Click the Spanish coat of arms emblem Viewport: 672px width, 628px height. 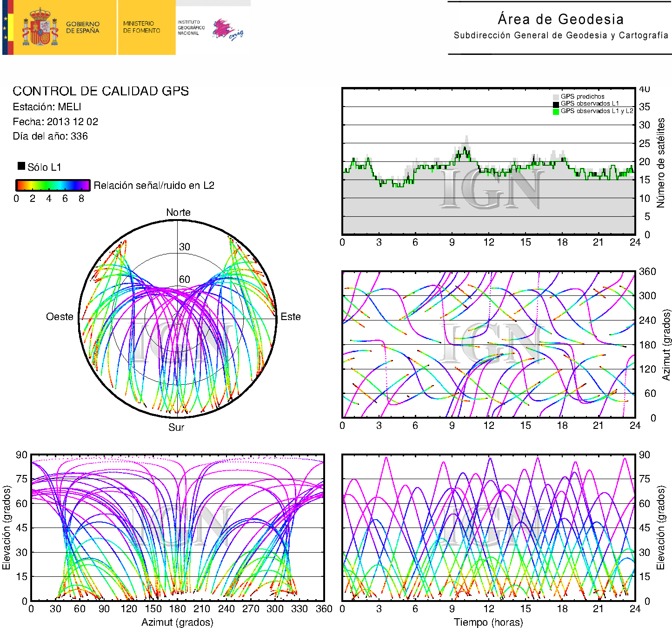point(40,27)
